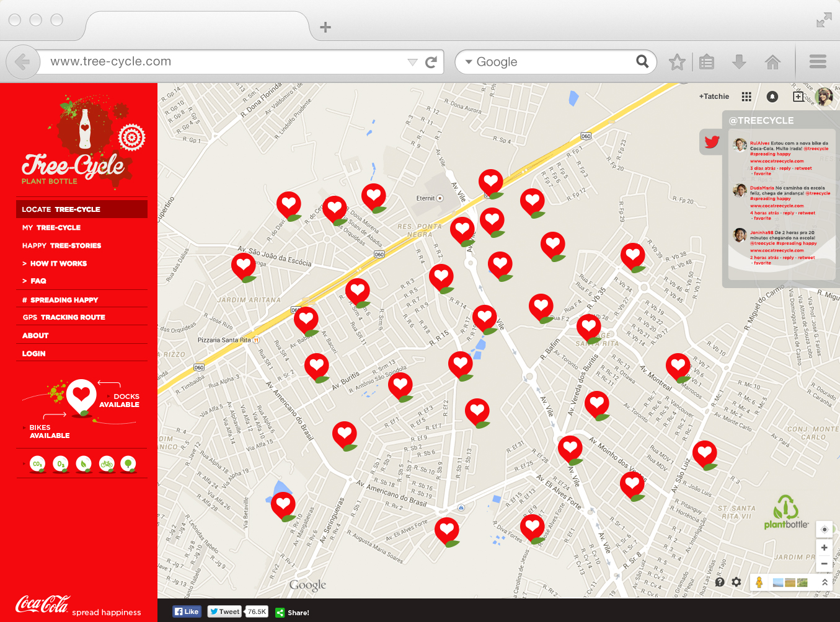Click heart marker near Av. São João da Escócia
Viewport: 840px width, 622px height.
[x=244, y=268]
